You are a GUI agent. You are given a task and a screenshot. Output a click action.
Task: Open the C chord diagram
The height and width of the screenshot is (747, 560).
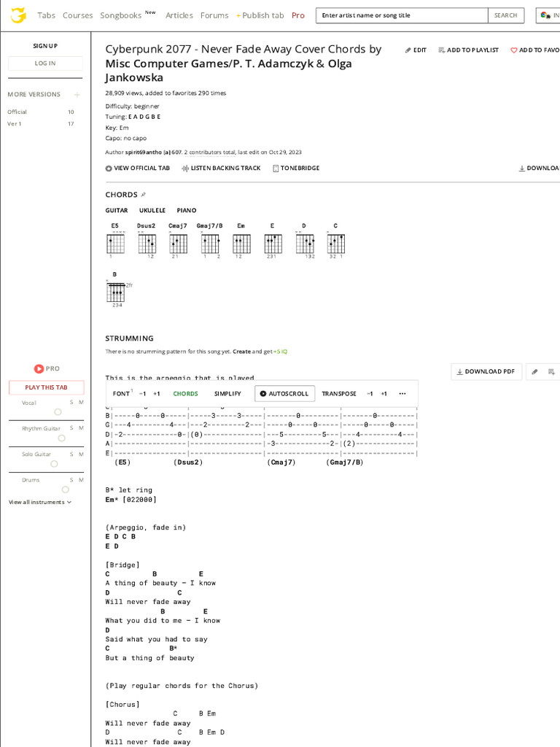pyautogui.click(x=336, y=241)
